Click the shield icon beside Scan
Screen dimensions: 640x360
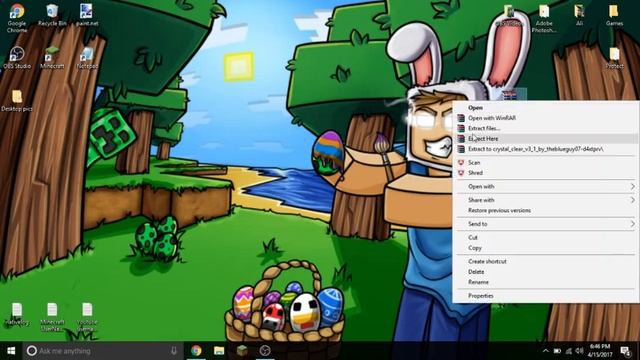[461, 162]
